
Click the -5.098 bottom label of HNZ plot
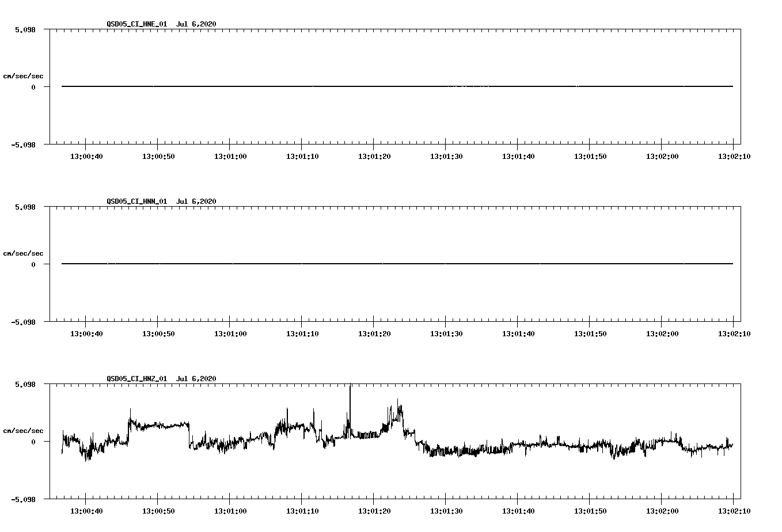(24, 499)
